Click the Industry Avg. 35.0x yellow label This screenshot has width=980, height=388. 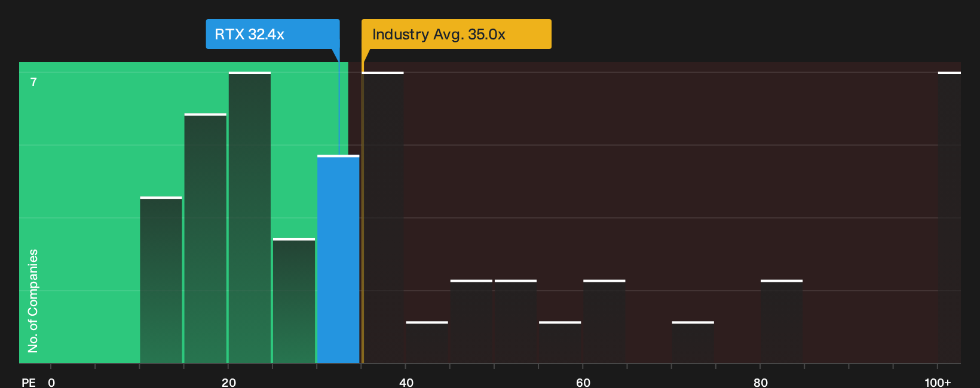coord(456,34)
